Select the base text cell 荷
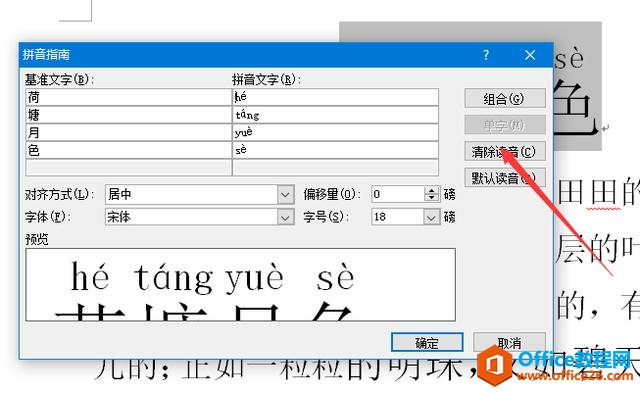The image size is (640, 393). coord(129,97)
